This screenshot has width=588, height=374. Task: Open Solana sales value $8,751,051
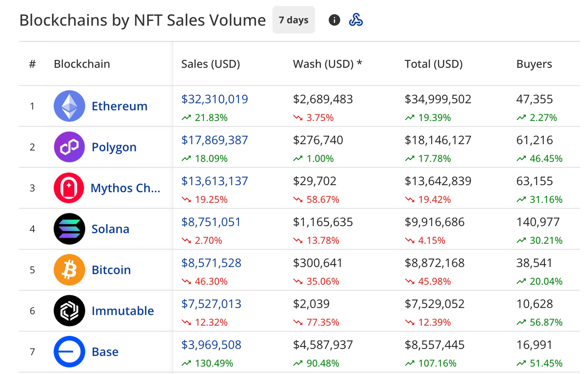[x=211, y=222]
